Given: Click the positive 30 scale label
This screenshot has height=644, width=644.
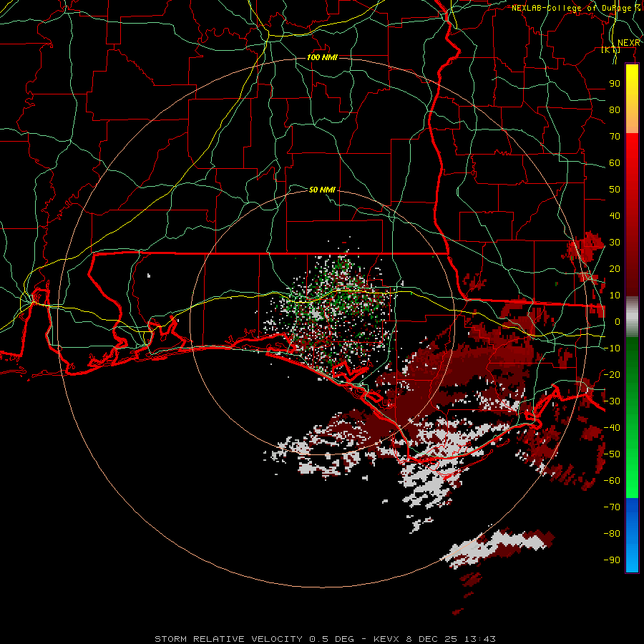Looking at the screenshot, I should point(615,243).
